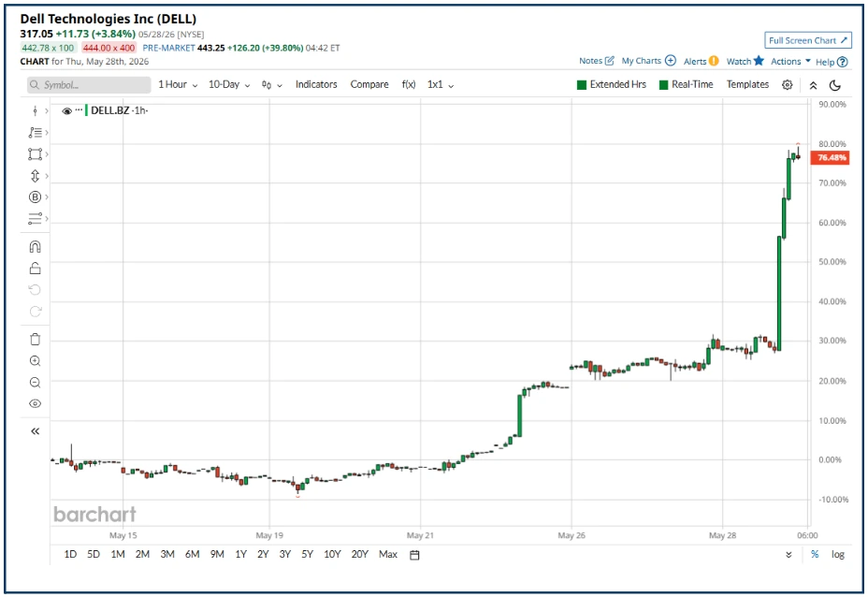Open the date range calendar icon
The image size is (868, 597).
pyautogui.click(x=414, y=555)
